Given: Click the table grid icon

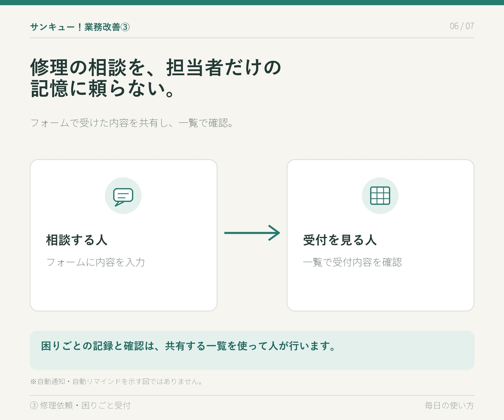Looking at the screenshot, I should (x=380, y=196).
